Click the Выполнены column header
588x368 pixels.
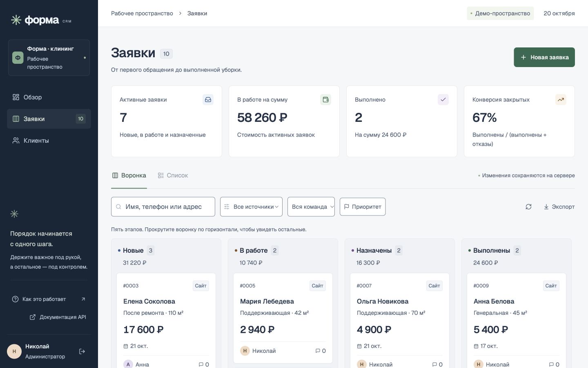492,251
